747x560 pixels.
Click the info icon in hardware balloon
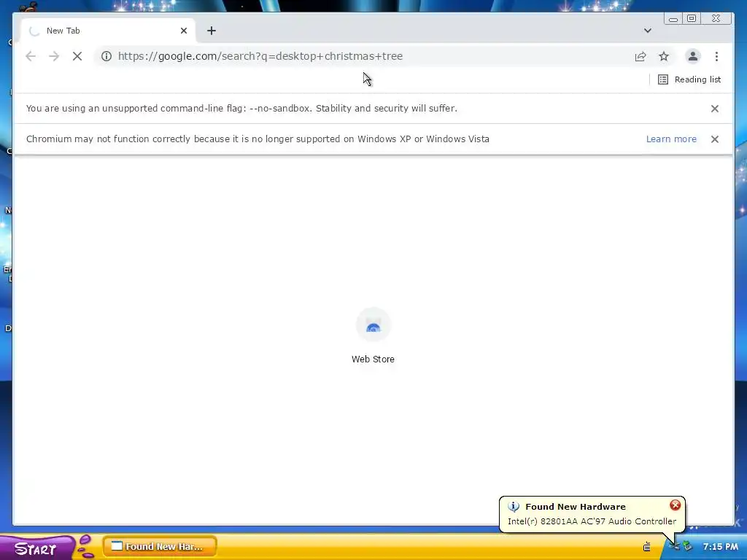pyautogui.click(x=514, y=507)
